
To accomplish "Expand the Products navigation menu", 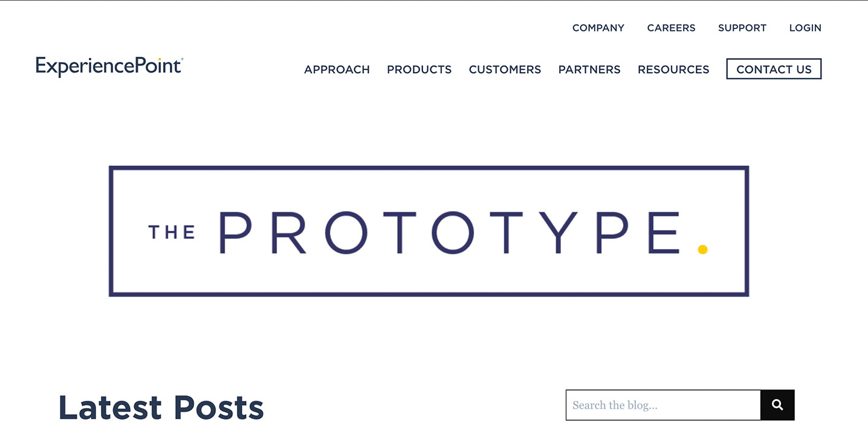I will coord(419,70).
